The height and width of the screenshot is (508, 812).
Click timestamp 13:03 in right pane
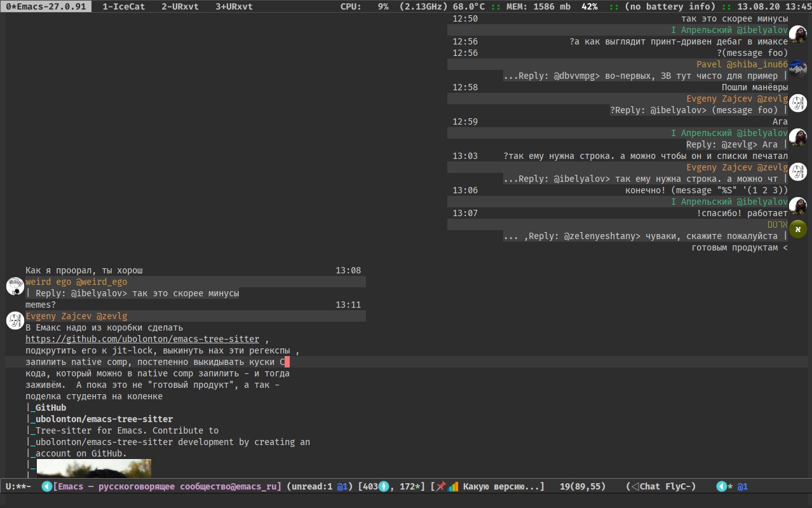[465, 156]
